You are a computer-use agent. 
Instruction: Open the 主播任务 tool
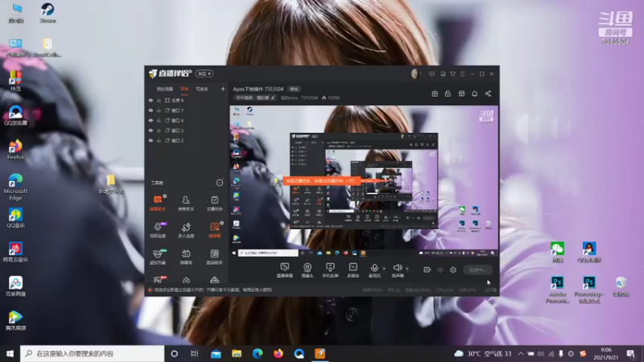click(x=214, y=204)
